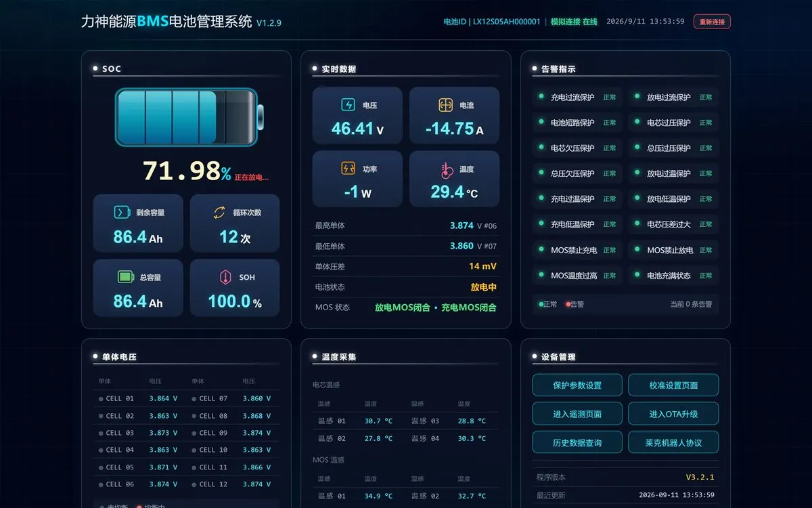Image resolution: width=812 pixels, height=508 pixels.
Task: Open 保护参数设置 protection settings
Action: tap(577, 385)
